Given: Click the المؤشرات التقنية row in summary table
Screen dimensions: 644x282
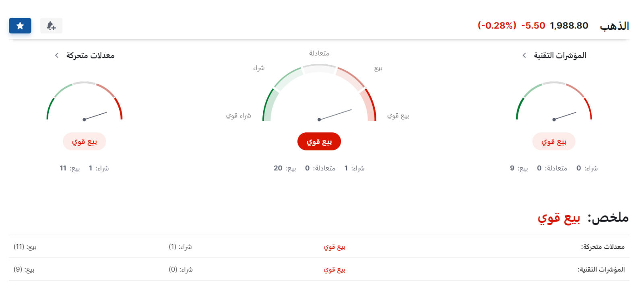Looking at the screenshot, I should (x=319, y=270).
